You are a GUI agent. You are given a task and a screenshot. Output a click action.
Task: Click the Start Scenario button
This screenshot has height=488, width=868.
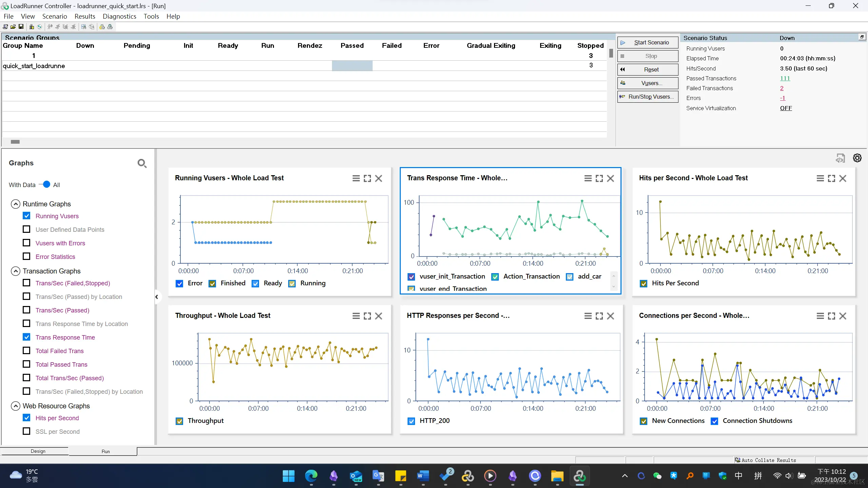coord(648,42)
